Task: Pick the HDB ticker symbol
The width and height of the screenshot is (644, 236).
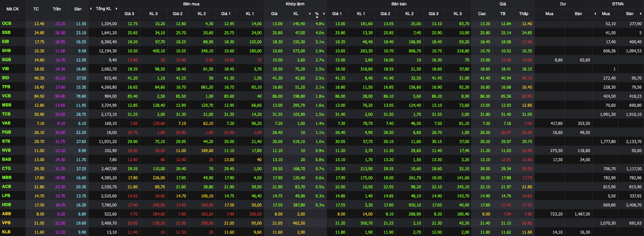Action: [x=6, y=205]
